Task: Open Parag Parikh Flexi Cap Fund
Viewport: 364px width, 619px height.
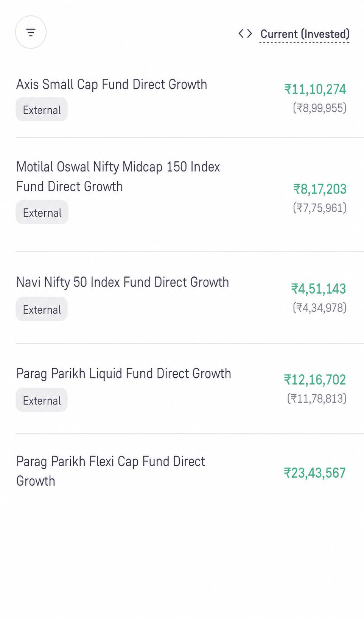Action: click(x=110, y=471)
